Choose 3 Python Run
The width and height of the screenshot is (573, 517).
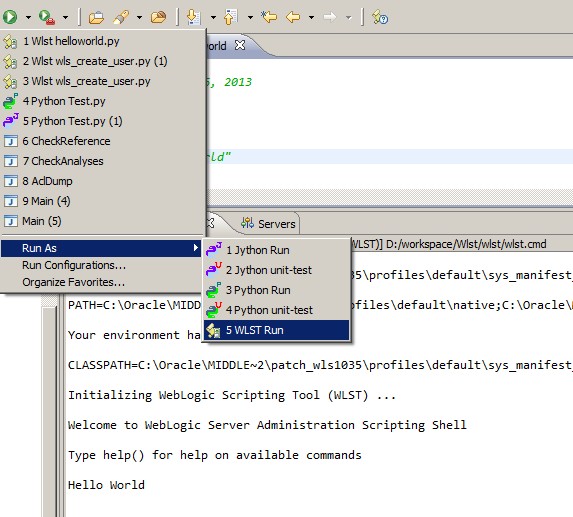(277, 290)
